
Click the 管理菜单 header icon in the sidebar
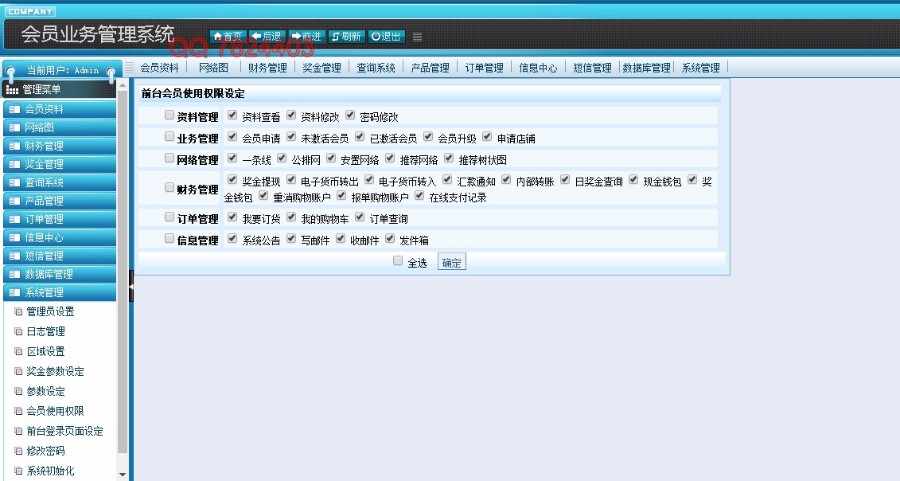[12, 90]
